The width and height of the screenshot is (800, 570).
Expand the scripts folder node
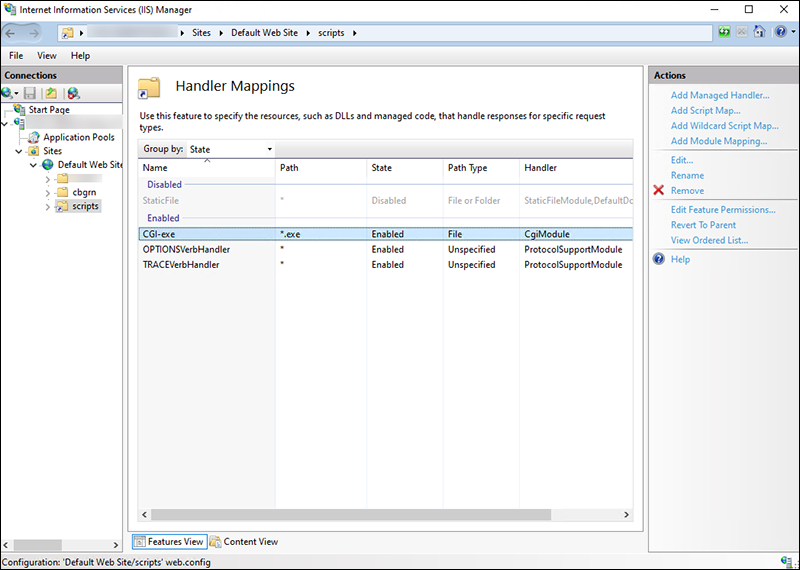[47, 207]
